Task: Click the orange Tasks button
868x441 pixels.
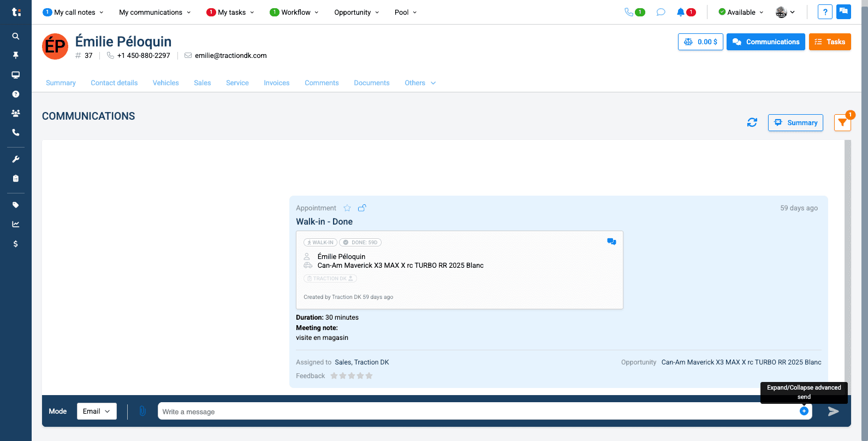Action: point(830,42)
